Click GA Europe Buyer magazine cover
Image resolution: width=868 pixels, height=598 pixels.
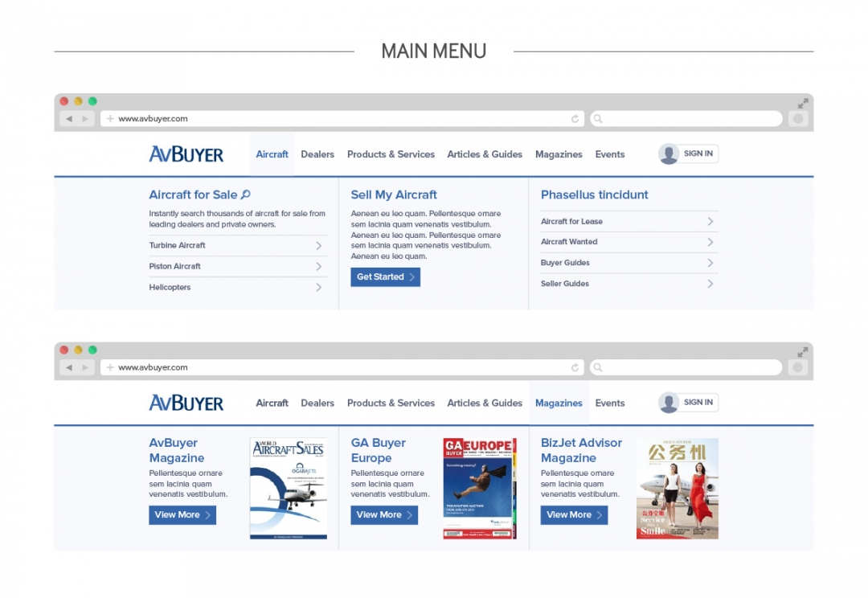point(480,489)
